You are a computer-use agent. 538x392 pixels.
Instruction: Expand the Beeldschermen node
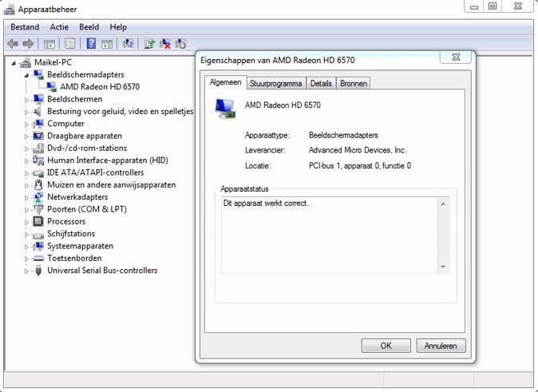tap(26, 100)
